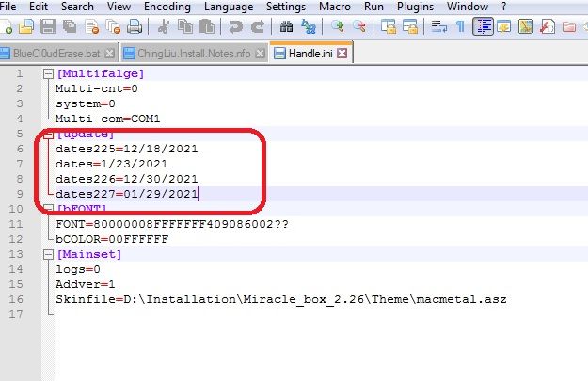Viewport: 588px width, 381px height.
Task: Toggle the Indent Guide button
Action: [482, 28]
